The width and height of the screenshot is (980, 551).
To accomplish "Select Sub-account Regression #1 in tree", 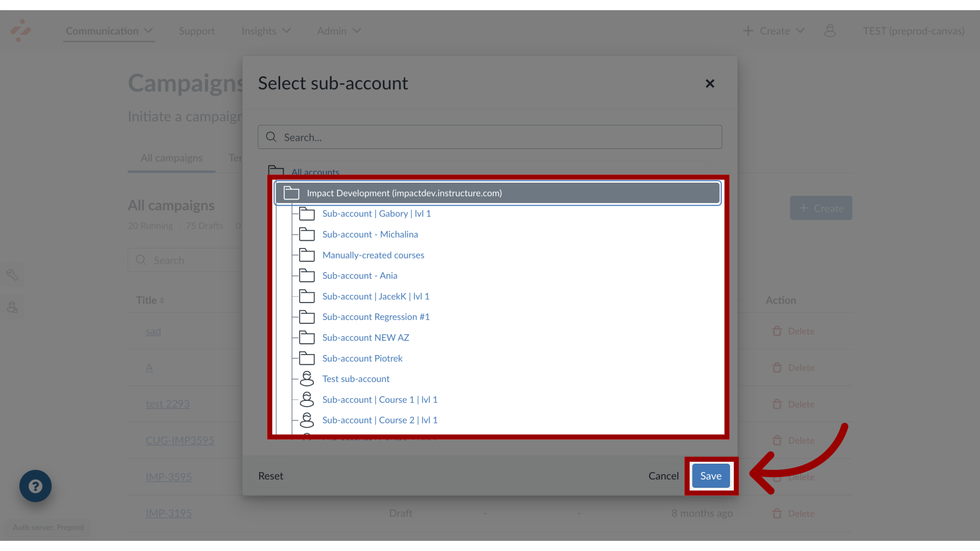I will click(376, 317).
